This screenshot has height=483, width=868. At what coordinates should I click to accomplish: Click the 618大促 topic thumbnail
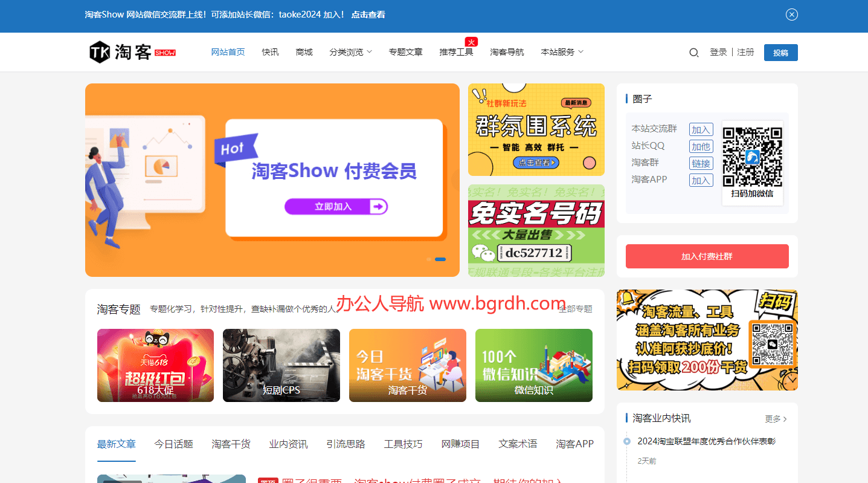155,365
